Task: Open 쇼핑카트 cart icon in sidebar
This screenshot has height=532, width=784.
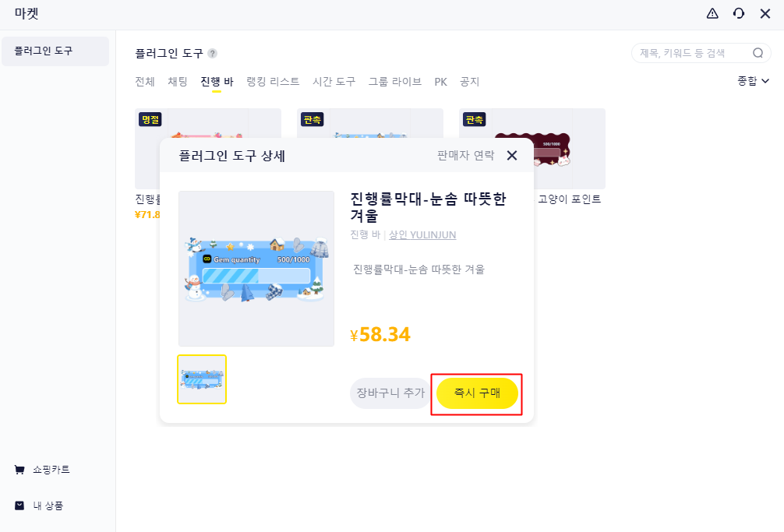Action: (19, 470)
